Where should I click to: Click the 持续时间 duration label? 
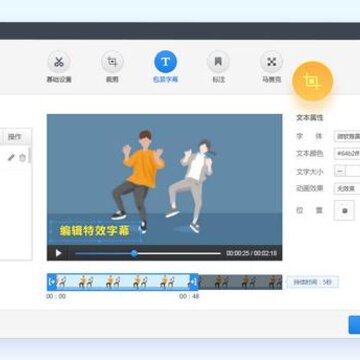[312, 282]
